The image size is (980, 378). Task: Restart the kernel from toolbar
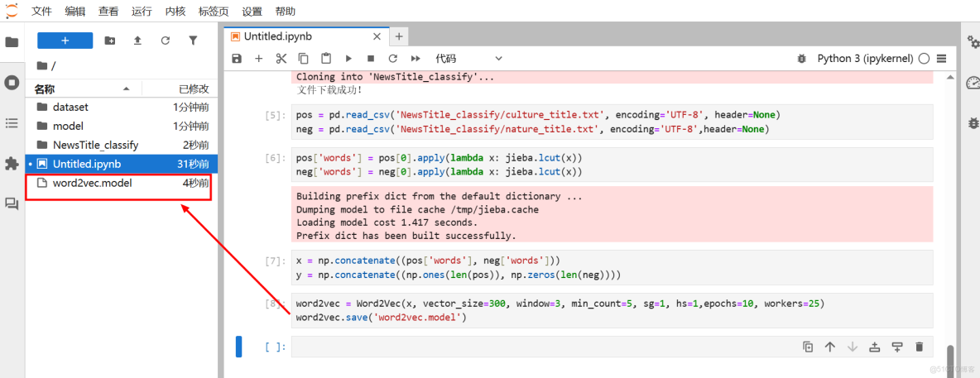[393, 58]
